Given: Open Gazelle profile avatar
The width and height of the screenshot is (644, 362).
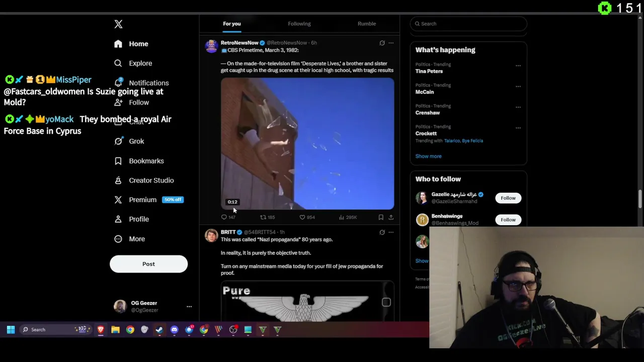Looking at the screenshot, I should (x=422, y=198).
